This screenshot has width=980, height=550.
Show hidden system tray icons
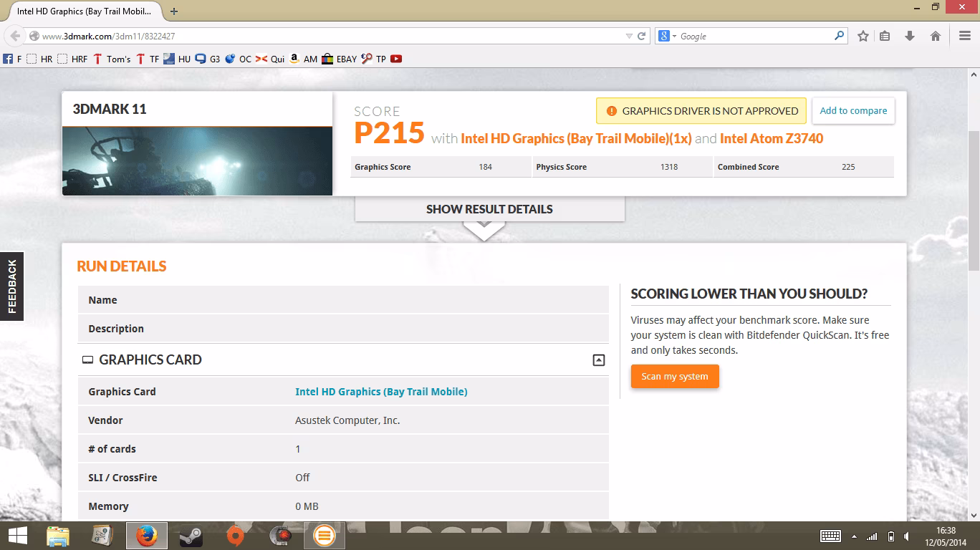(854, 536)
